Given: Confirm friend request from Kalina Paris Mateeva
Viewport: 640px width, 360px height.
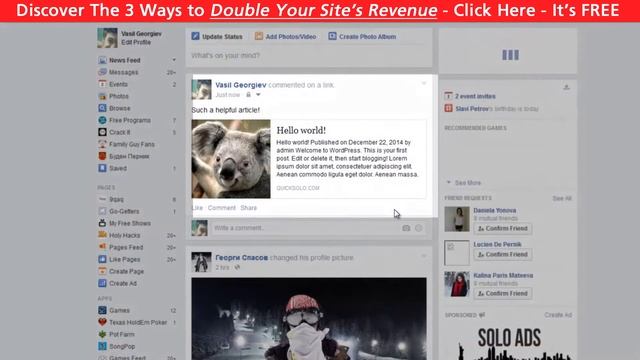Looking at the screenshot, I should (x=503, y=293).
